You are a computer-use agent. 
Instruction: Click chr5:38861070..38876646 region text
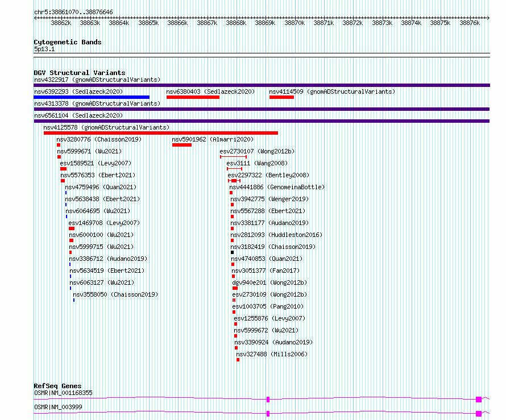73,12
